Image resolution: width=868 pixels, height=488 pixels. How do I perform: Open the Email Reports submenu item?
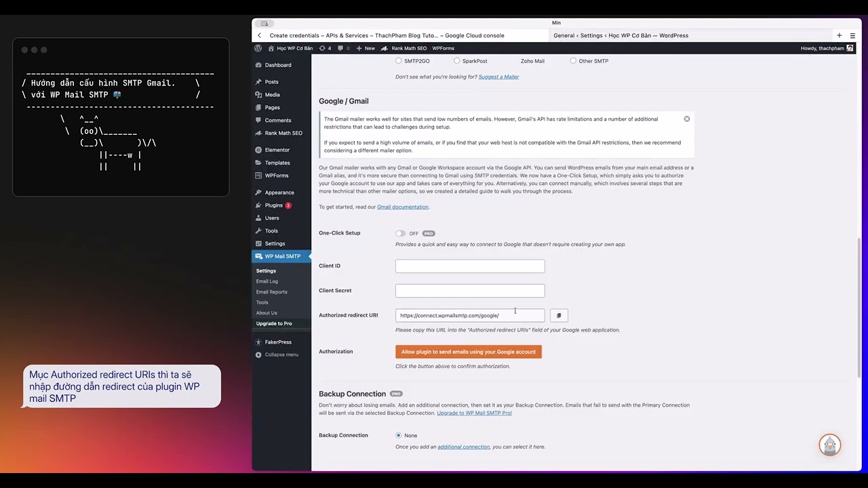point(271,292)
